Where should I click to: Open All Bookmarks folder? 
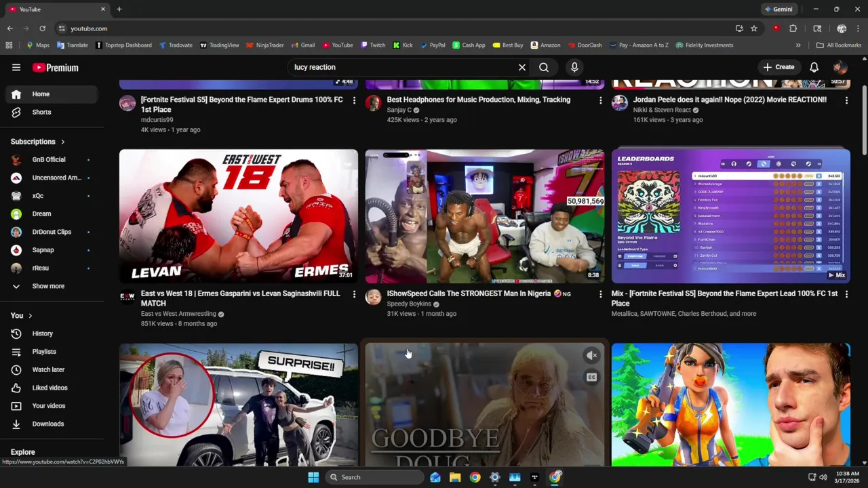(x=839, y=45)
